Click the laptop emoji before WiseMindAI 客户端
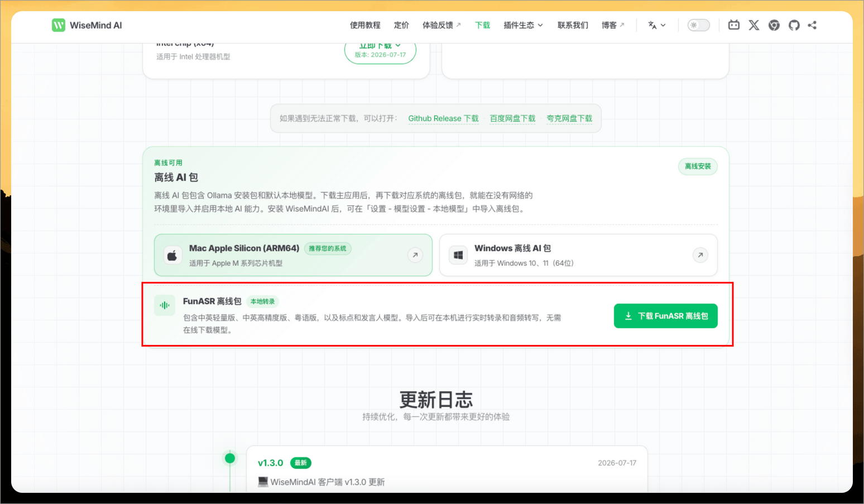Viewport: 864px width, 504px height. [x=263, y=482]
